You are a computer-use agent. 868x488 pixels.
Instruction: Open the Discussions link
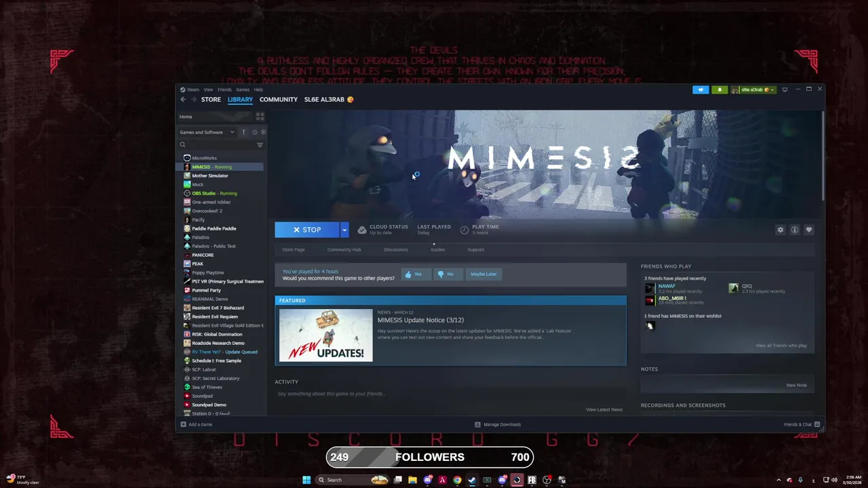[x=396, y=249]
